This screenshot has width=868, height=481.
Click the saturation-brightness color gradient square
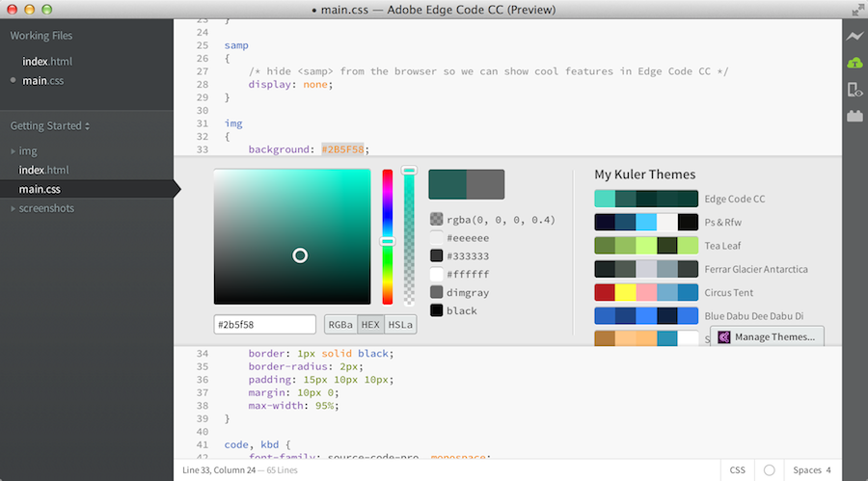[x=292, y=236]
